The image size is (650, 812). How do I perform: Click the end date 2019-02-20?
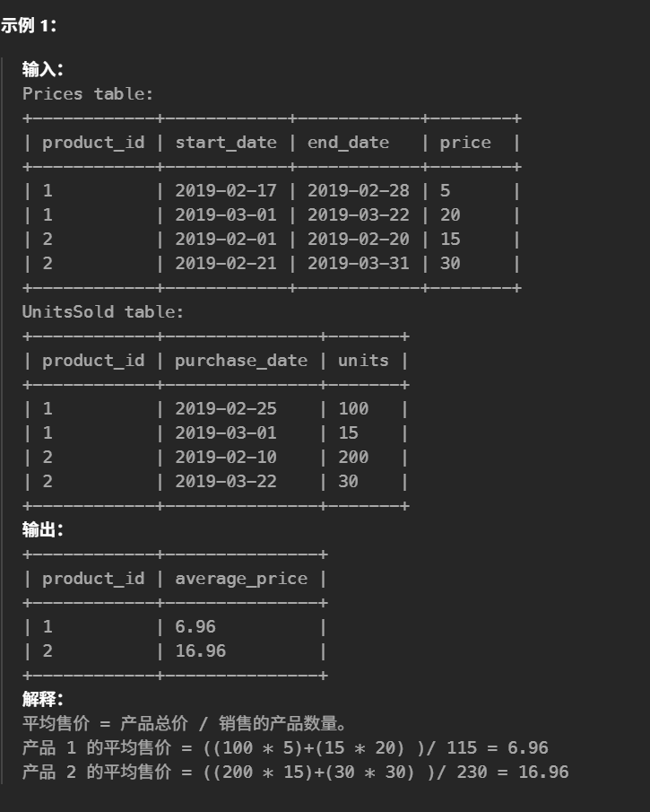tap(359, 239)
